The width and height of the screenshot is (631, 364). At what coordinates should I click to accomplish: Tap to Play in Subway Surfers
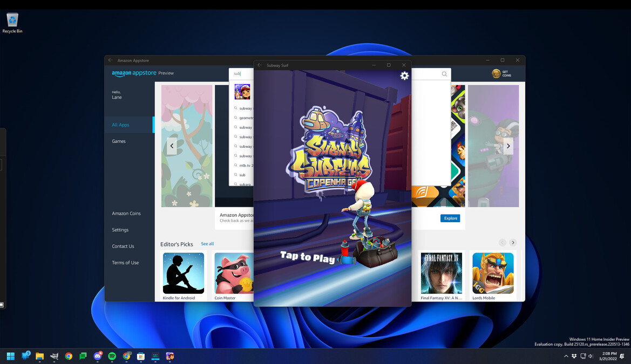(x=308, y=257)
